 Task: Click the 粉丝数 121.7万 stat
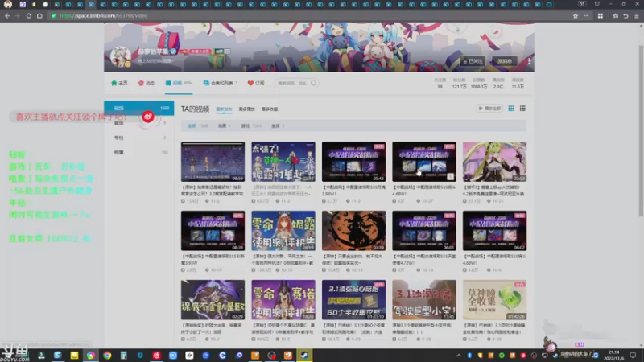tap(459, 84)
